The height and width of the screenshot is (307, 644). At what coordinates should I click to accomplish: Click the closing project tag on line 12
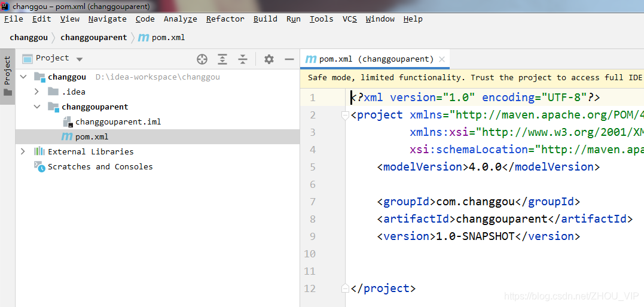click(383, 288)
